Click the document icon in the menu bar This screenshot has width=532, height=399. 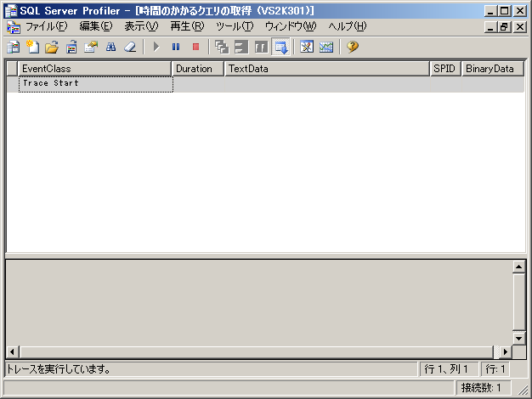click(x=14, y=27)
